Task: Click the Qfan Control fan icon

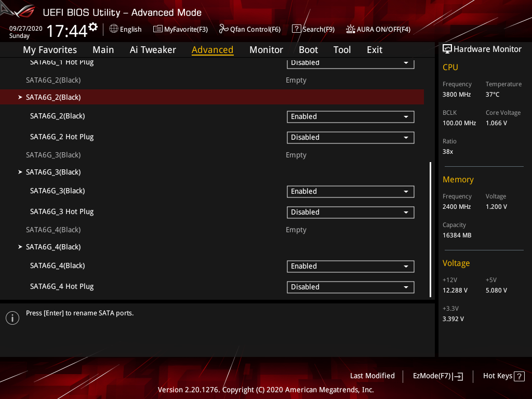Action: tap(223, 29)
